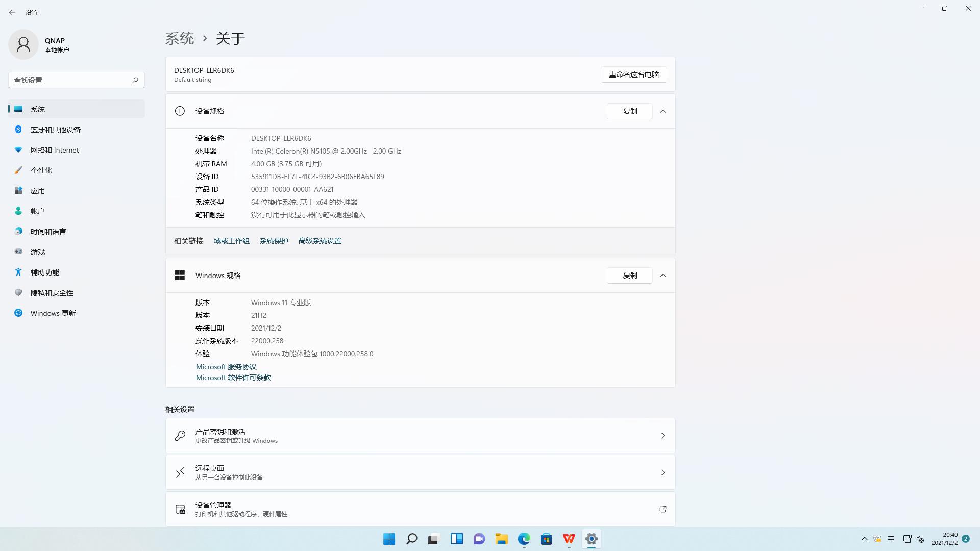The image size is (980, 551).
Task: Show hidden system tray icons
Action: [864, 539]
